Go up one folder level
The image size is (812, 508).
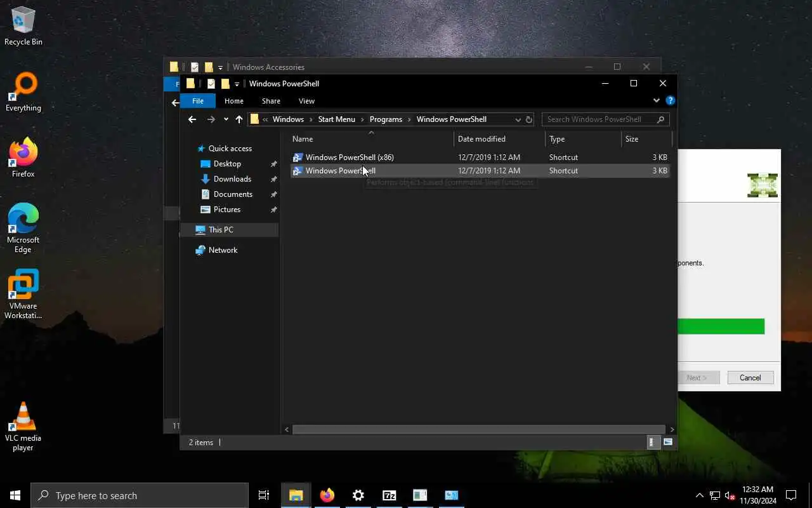[239, 119]
